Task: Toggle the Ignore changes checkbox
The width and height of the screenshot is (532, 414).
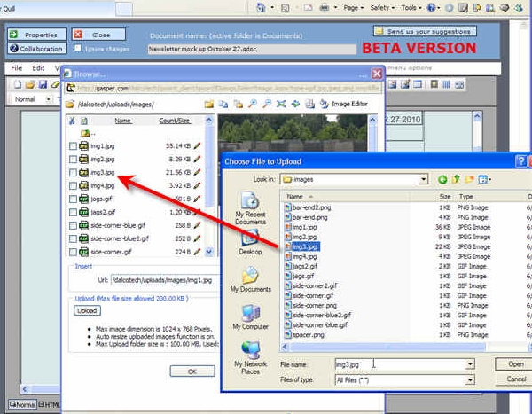Action: [x=78, y=48]
